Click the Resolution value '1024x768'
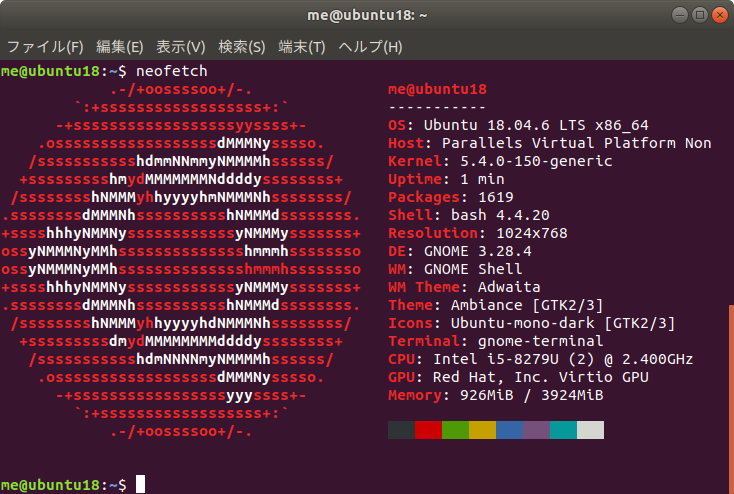The height and width of the screenshot is (494, 734). (x=532, y=233)
